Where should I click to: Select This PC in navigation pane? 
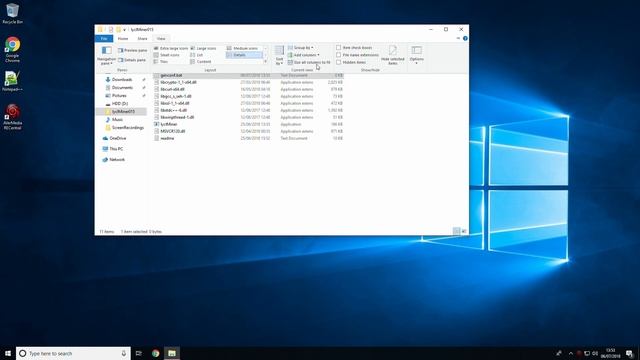[116, 149]
